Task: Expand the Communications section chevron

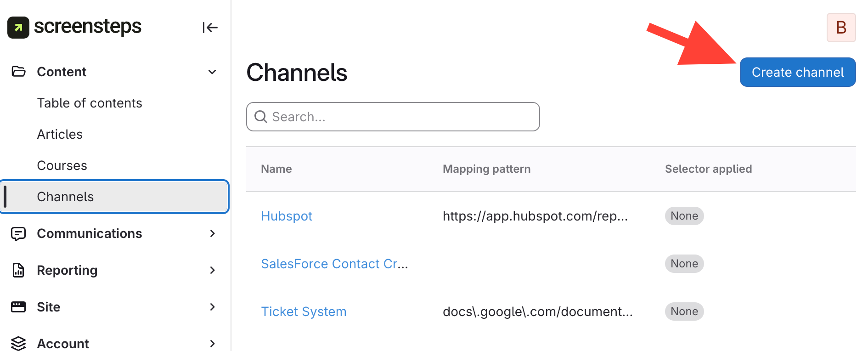Action: [x=212, y=233]
